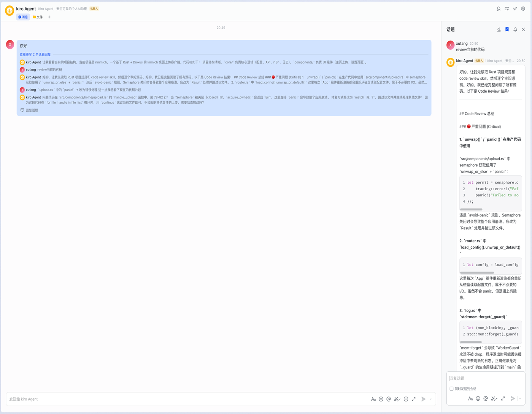Select the 消息 tab
Viewport: 532px width, 414px height.
(23, 17)
